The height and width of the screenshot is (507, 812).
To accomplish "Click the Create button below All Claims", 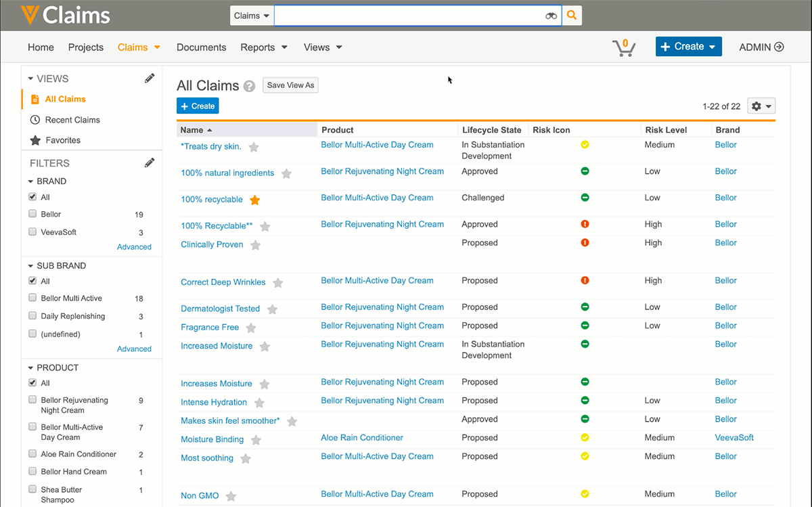I will tap(198, 106).
